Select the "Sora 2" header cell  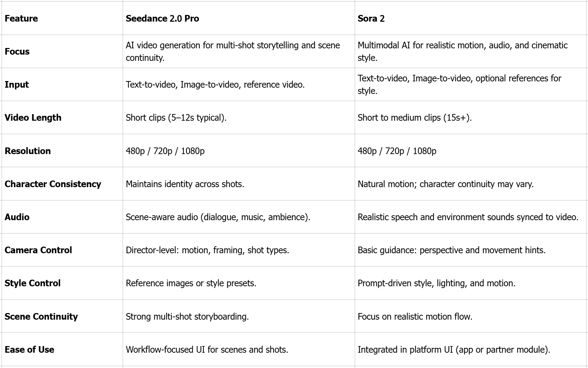pyautogui.click(x=371, y=18)
